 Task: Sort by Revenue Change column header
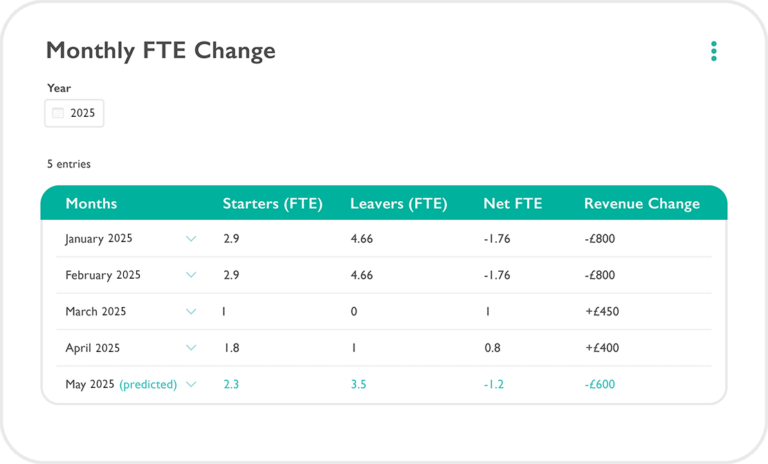pyautogui.click(x=641, y=203)
